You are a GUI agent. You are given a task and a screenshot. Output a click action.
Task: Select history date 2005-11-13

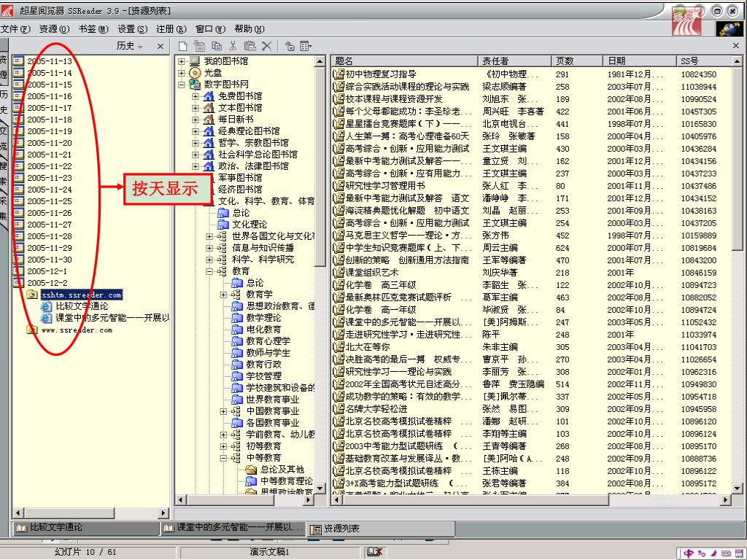point(50,61)
